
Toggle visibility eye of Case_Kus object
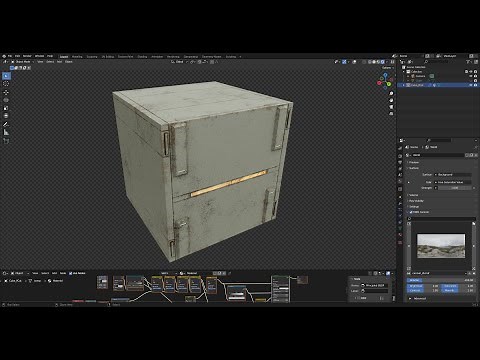tap(471, 85)
